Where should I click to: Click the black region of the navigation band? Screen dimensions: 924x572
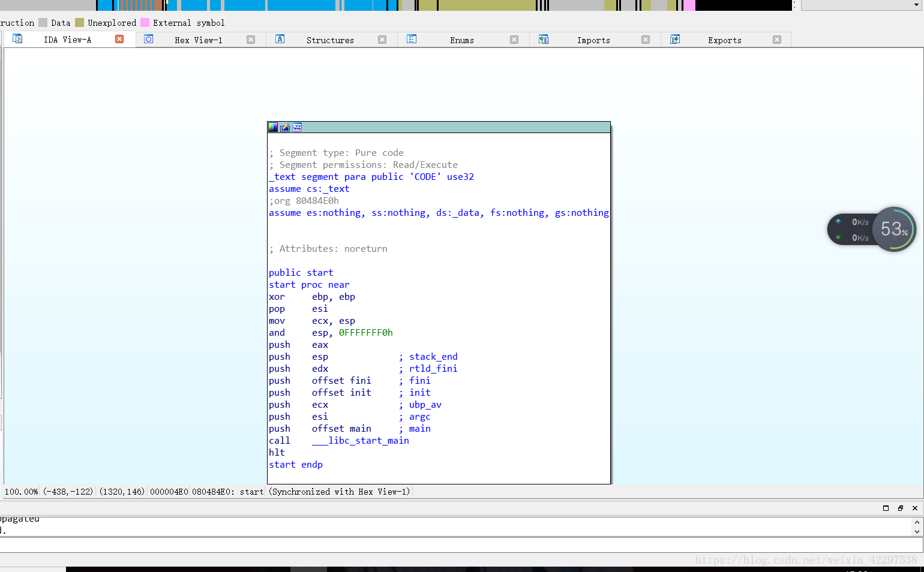(743, 5)
